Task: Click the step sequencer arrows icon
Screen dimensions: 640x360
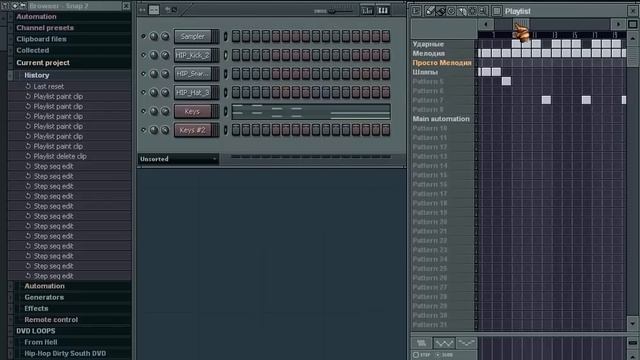Action: (x=142, y=10)
